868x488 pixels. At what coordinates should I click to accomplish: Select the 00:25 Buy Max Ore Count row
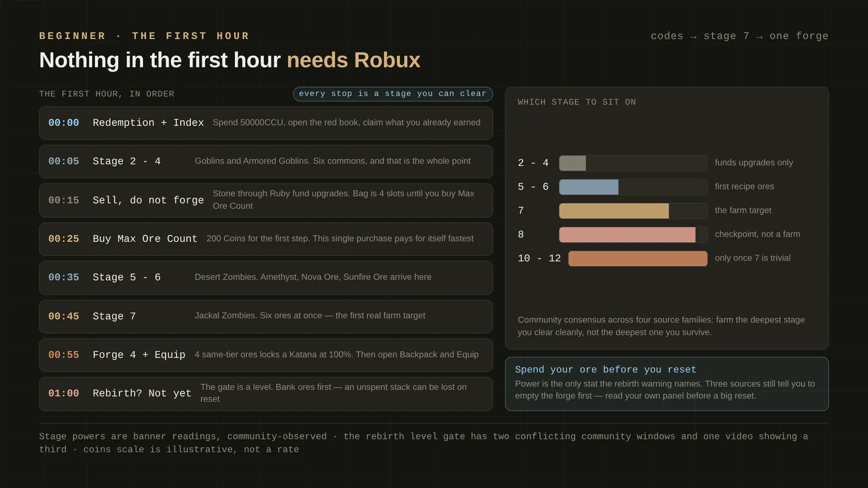pyautogui.click(x=266, y=239)
